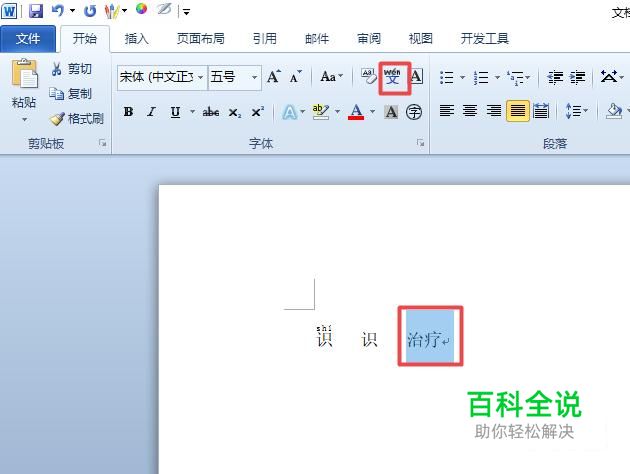
Task: Click the Text Effects glowing A icon
Action: pyautogui.click(x=289, y=112)
